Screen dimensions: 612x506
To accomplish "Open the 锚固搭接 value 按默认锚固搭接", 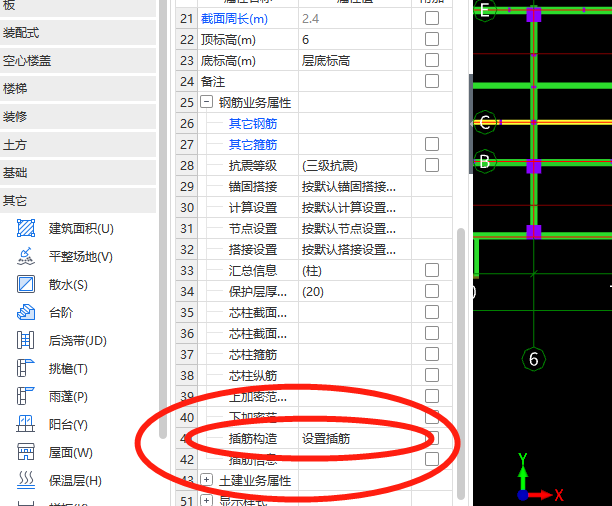I will coord(354,187).
